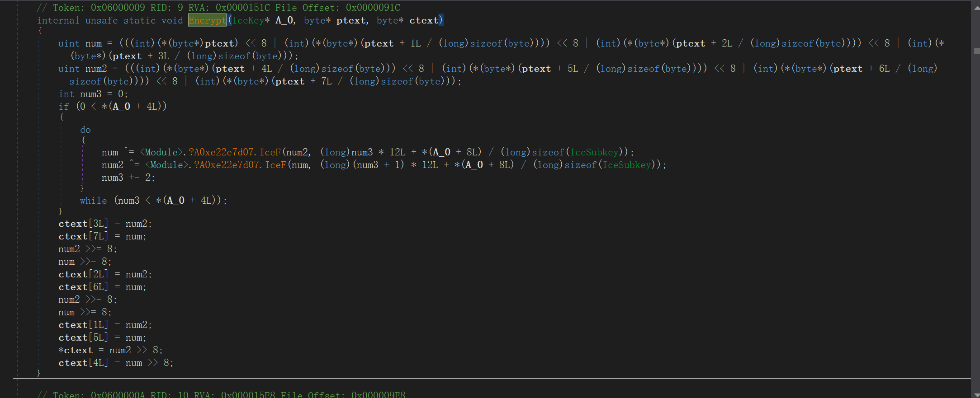Click the 'do' keyword of the loop

[x=85, y=130]
